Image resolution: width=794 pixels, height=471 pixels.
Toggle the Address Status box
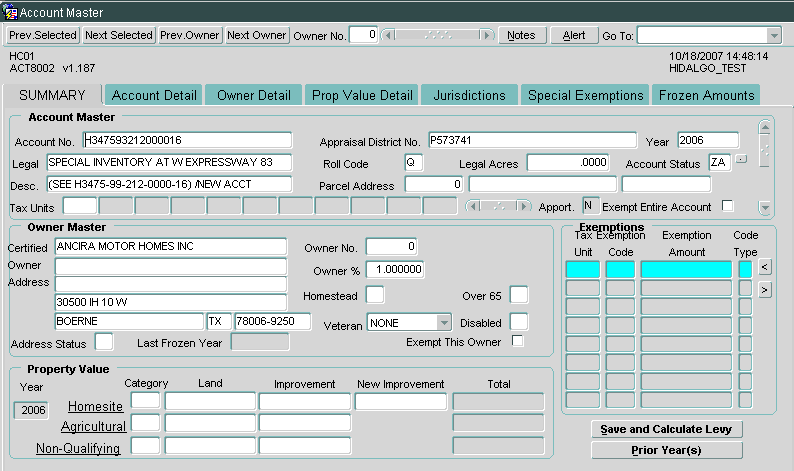tap(104, 342)
